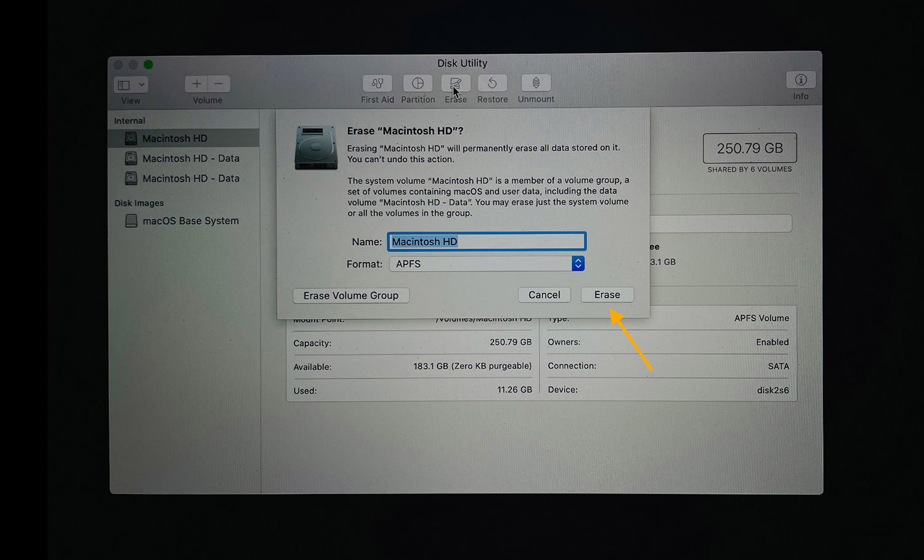This screenshot has height=560, width=924.
Task: Click the Disk Utility window title
Action: coord(462,63)
